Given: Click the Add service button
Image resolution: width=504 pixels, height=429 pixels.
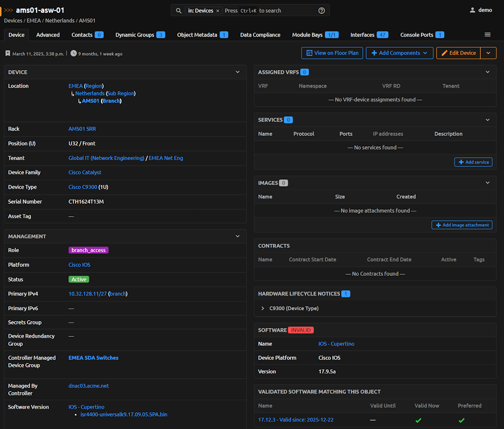Looking at the screenshot, I should coord(473,162).
